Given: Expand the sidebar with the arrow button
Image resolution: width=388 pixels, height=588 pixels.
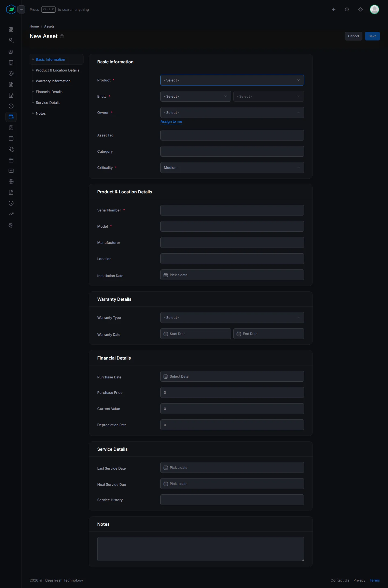Looking at the screenshot, I should tap(21, 9).
